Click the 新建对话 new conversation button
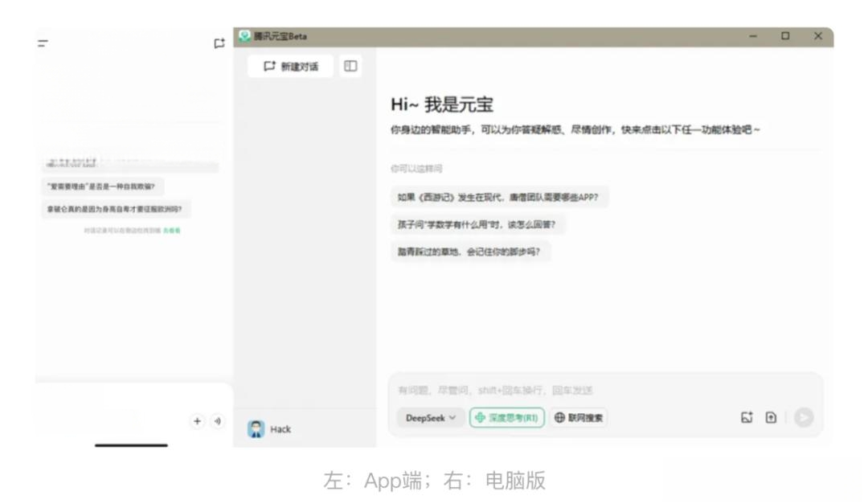 291,67
